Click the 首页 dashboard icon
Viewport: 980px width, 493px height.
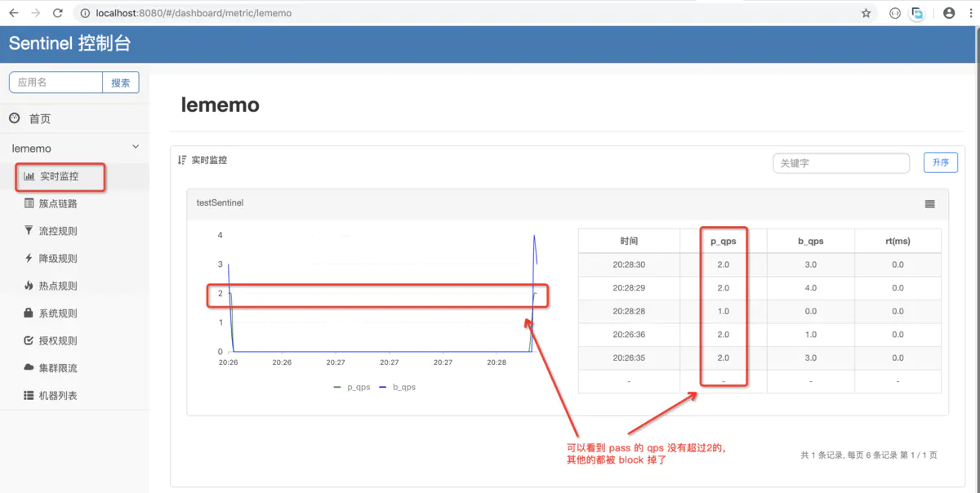(15, 118)
